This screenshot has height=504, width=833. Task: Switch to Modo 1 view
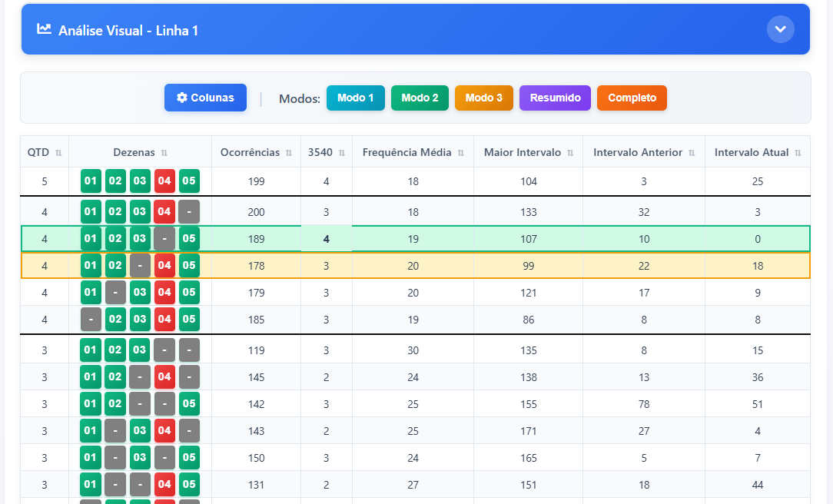coord(355,98)
